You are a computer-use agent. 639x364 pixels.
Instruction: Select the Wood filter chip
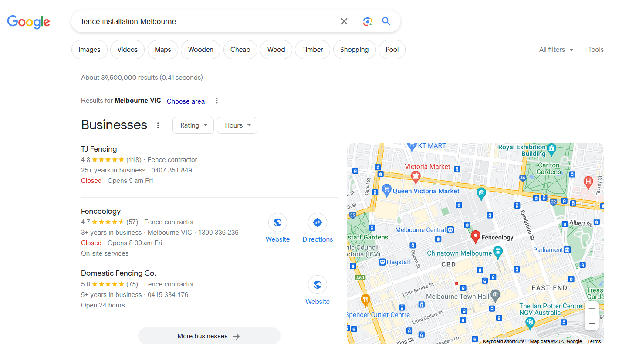click(x=276, y=50)
